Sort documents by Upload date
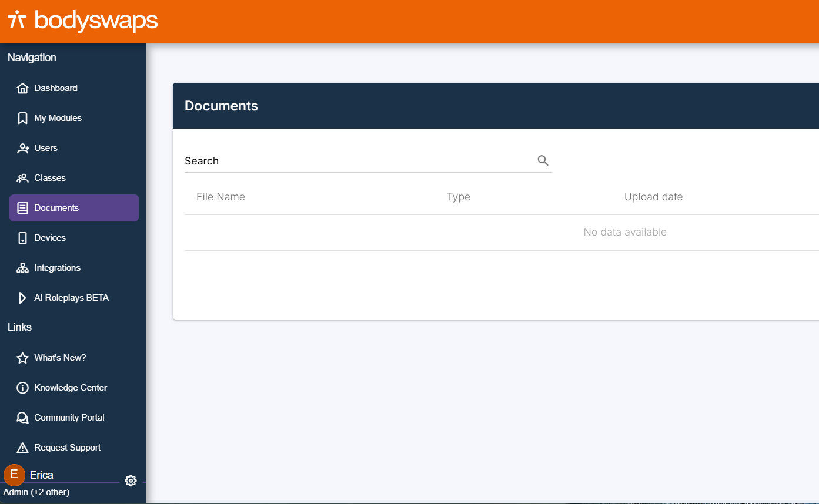The height and width of the screenshot is (504, 819). (653, 196)
